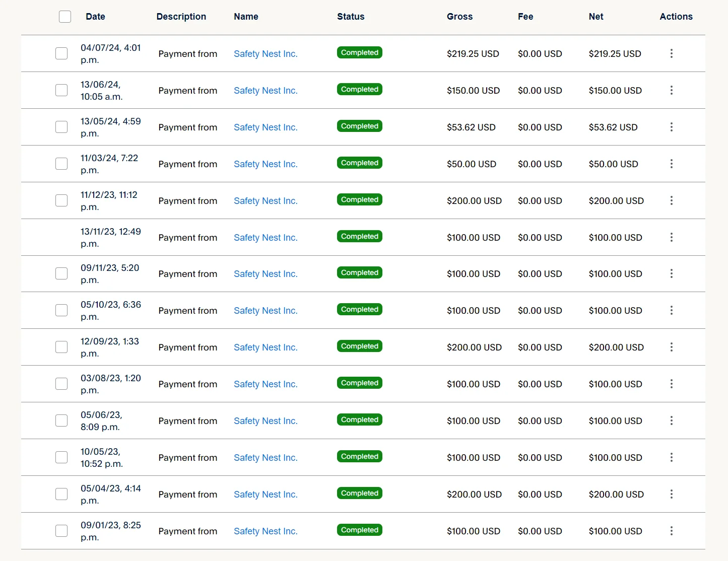Select the 09/11/23 transaction checkbox
Screen dimensions: 728x561
61,273
